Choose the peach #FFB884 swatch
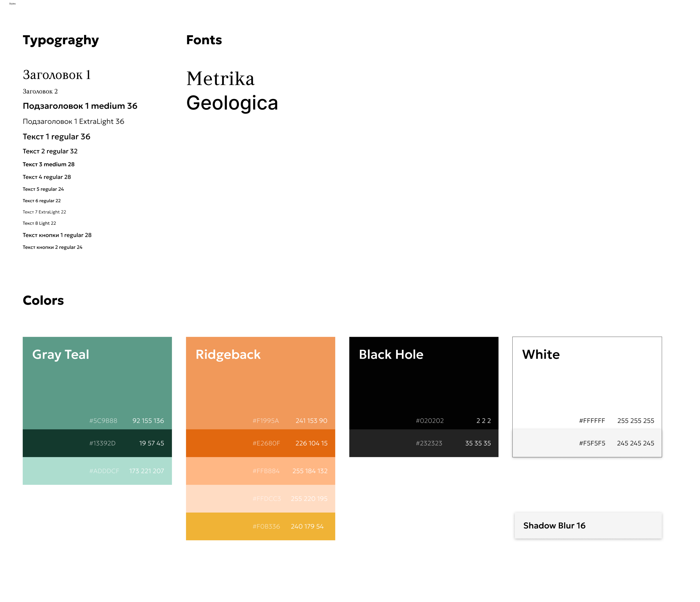Image resolution: width=700 pixels, height=602 pixels. (x=260, y=471)
